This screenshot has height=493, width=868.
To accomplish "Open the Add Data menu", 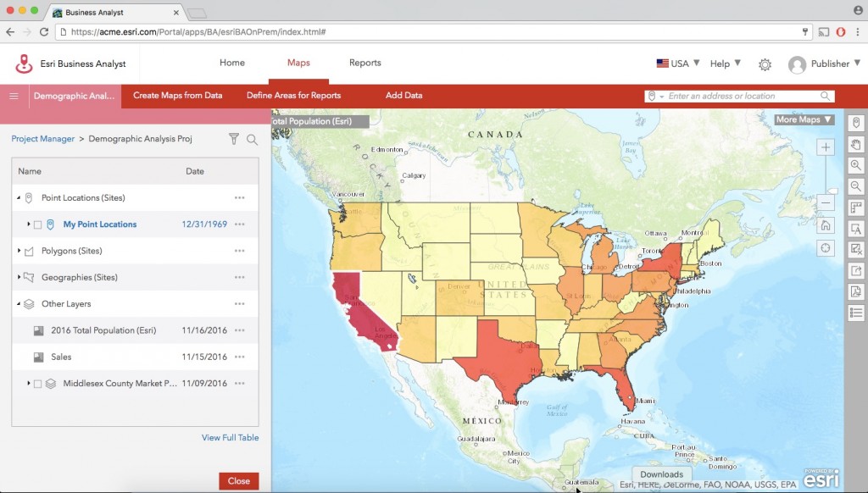I will click(403, 95).
